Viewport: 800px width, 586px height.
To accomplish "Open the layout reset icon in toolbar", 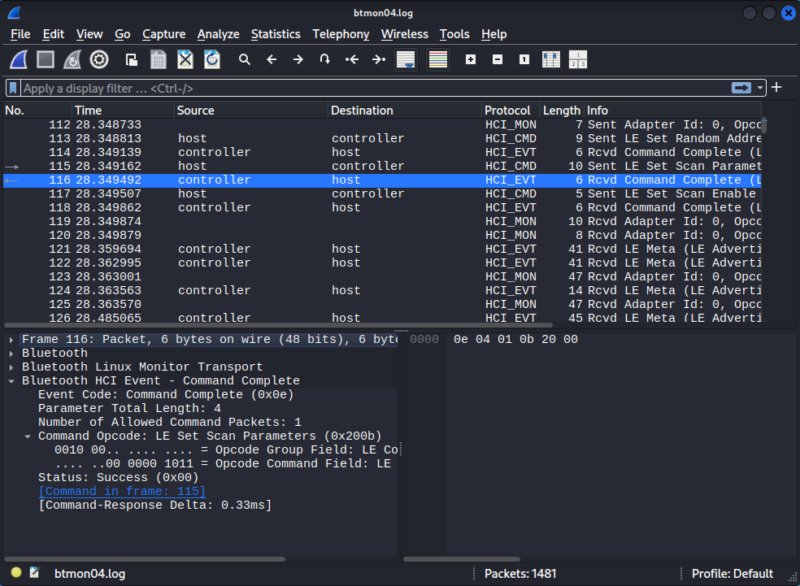I will click(x=578, y=60).
